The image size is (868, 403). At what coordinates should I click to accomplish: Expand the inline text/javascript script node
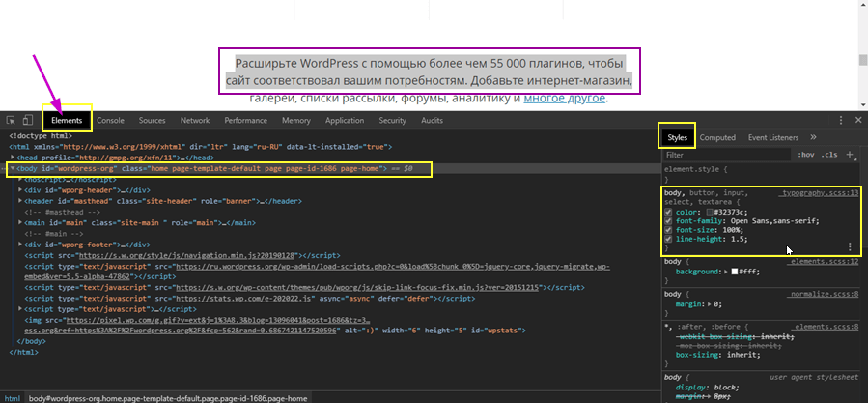20,309
